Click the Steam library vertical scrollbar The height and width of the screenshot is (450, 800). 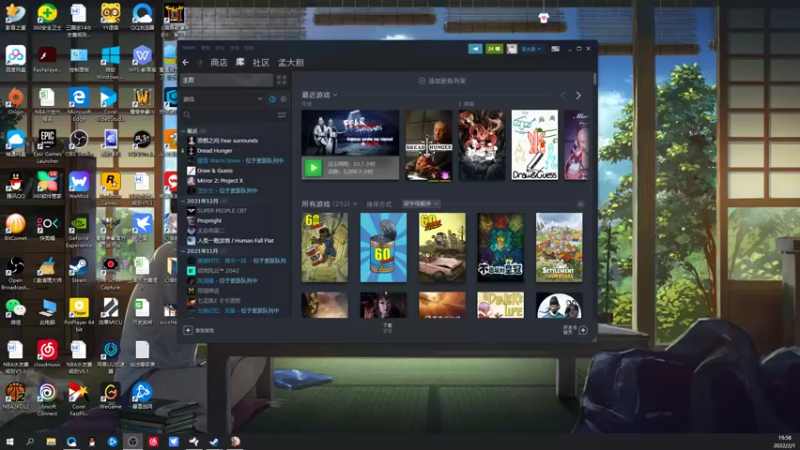[594, 79]
